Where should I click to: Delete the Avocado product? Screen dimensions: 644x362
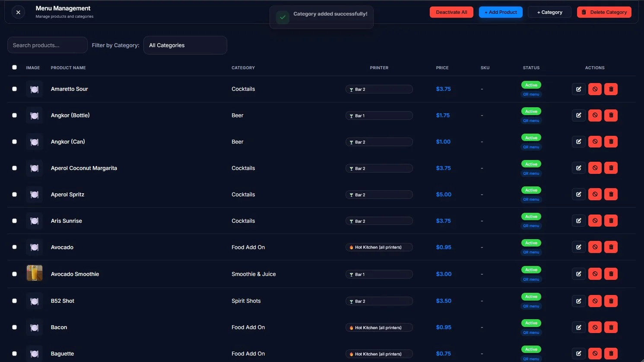point(611,247)
